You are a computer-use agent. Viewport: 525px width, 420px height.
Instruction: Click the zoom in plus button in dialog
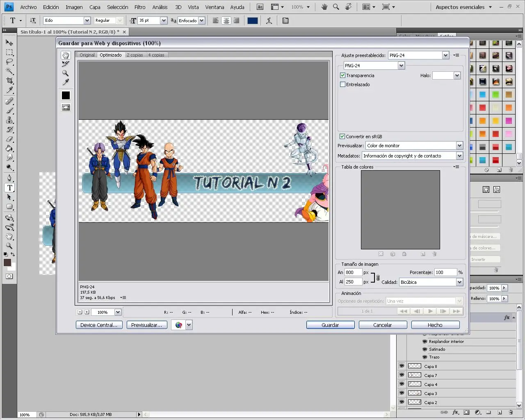(87, 312)
